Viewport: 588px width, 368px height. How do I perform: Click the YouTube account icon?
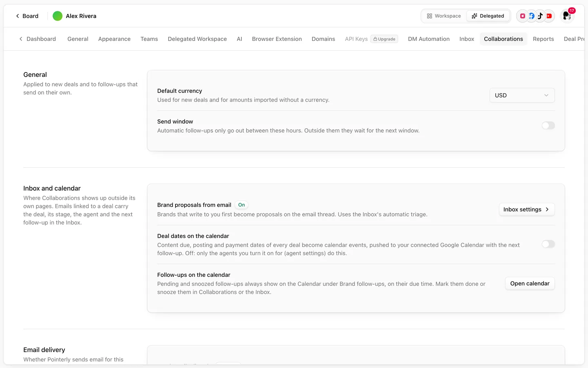549,16
